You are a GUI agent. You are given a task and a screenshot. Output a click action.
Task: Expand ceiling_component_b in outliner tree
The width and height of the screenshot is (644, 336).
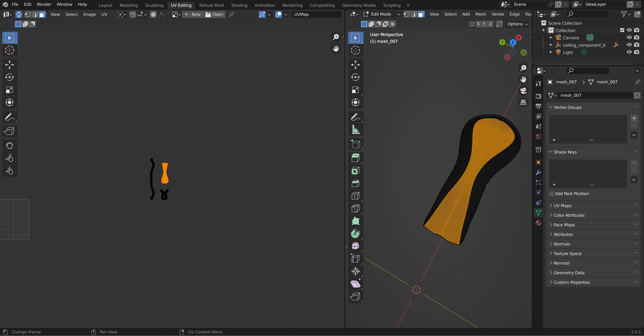click(x=551, y=45)
